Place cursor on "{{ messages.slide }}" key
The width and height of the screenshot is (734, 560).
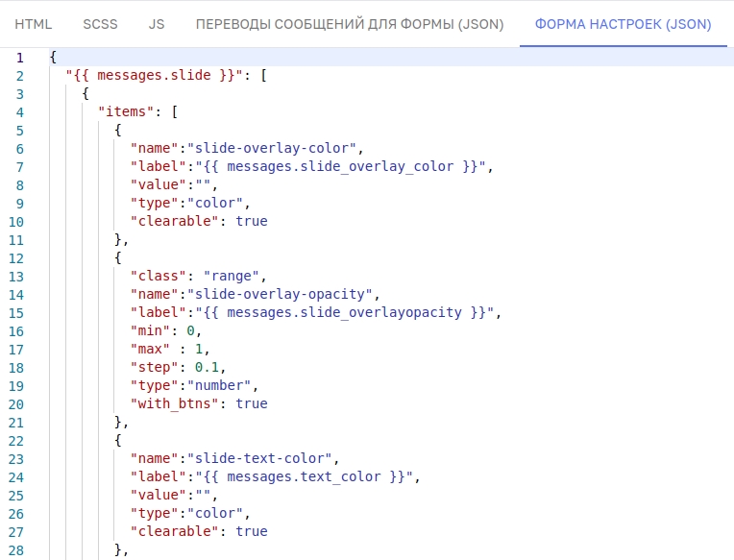pyautogui.click(x=154, y=75)
